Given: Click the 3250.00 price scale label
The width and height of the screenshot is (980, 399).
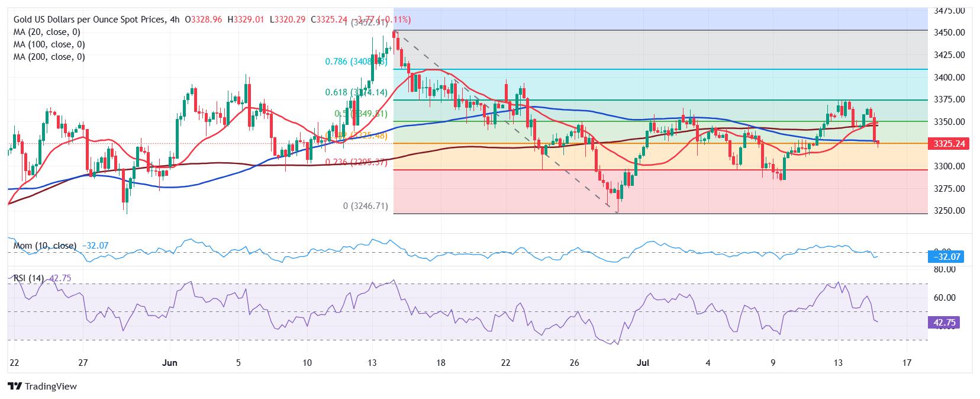Looking at the screenshot, I should coord(949,211).
